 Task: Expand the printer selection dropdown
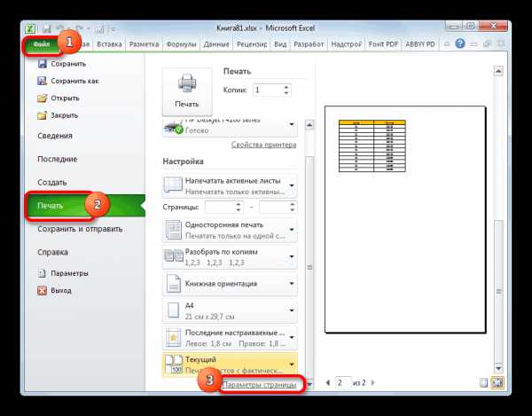pyautogui.click(x=292, y=124)
